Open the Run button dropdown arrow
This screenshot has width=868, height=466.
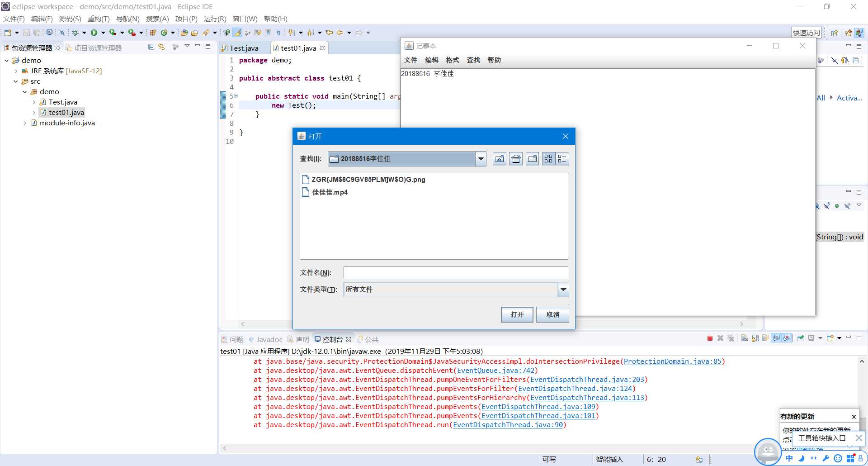[x=103, y=33]
